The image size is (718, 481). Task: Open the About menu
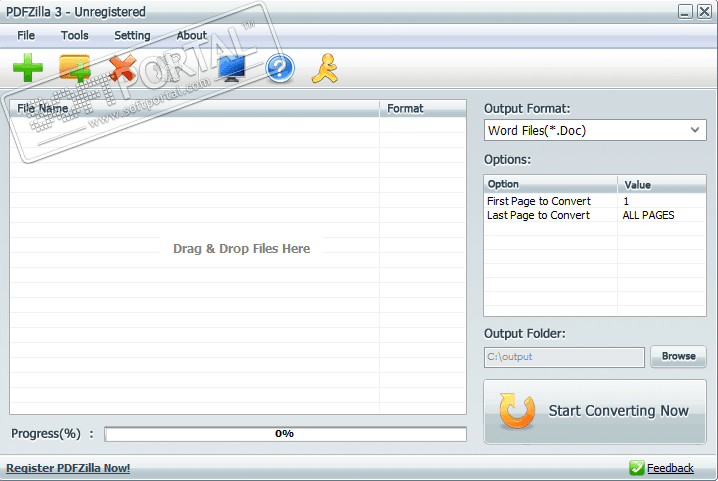pyautogui.click(x=191, y=35)
